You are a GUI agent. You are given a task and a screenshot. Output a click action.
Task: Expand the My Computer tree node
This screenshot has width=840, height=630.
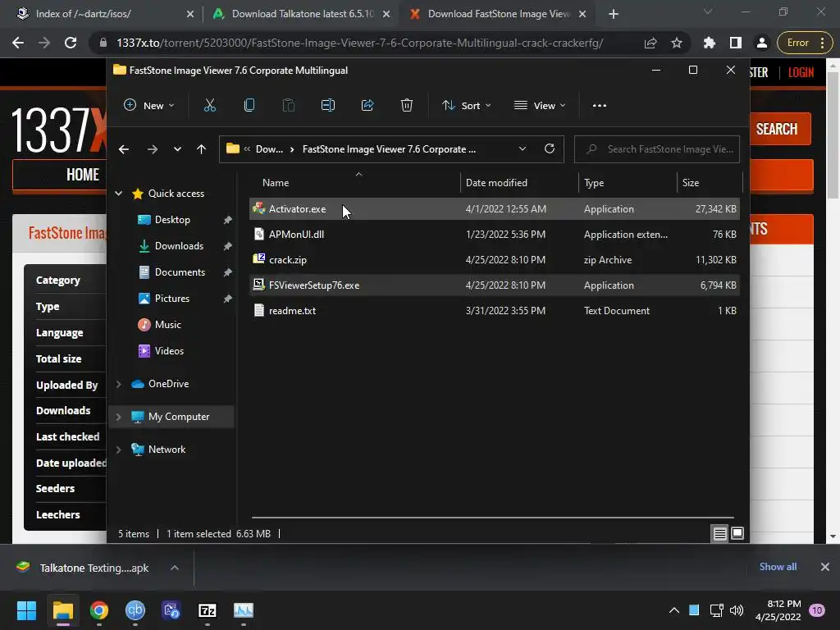(118, 417)
